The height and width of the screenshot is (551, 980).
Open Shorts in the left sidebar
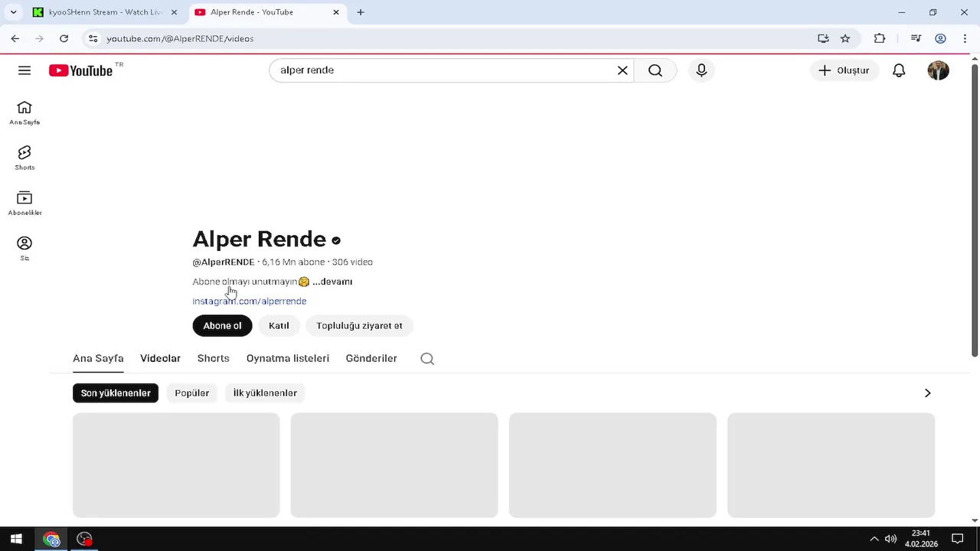[x=24, y=158]
